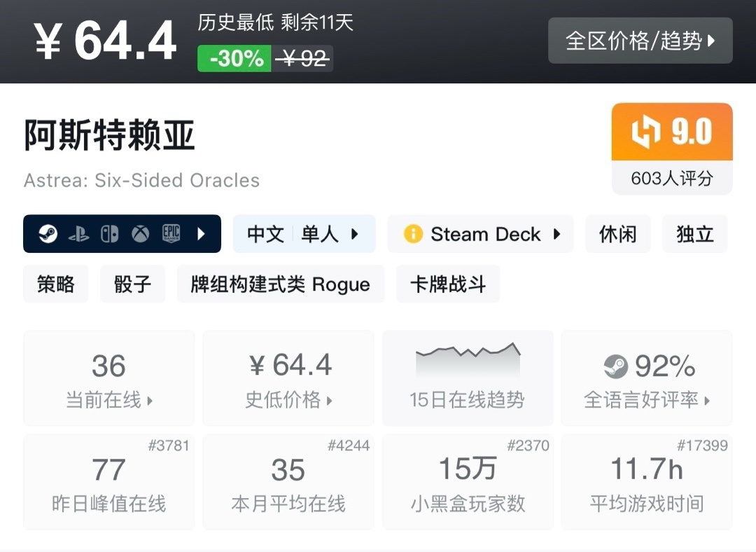The height and width of the screenshot is (552, 756).
Task: Click the Steam Deck info icon
Action: pos(414,234)
